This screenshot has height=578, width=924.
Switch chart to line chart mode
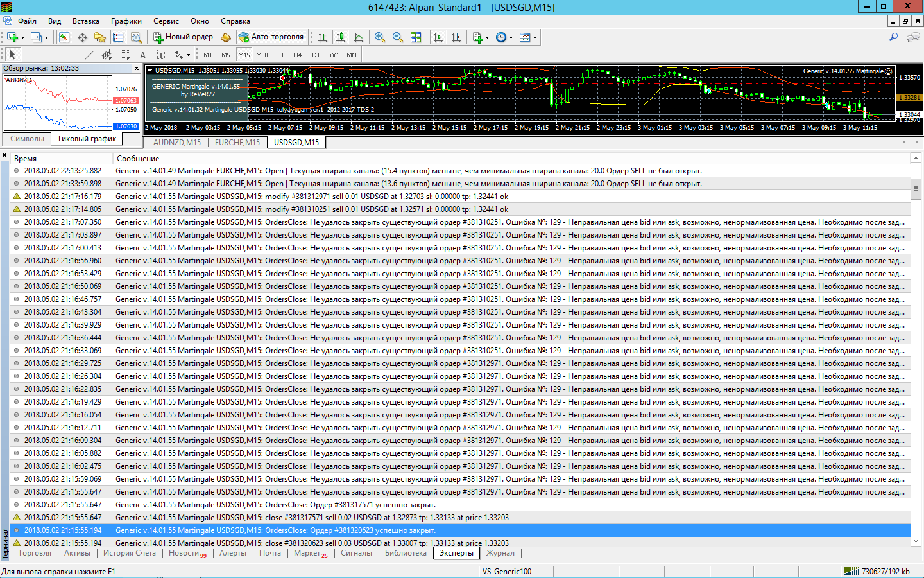click(x=359, y=37)
